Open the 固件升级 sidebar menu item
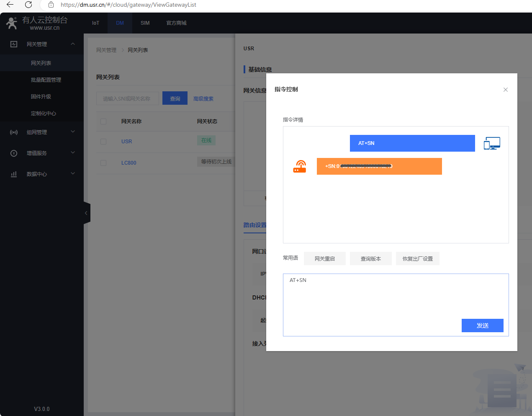Viewport: 532px width, 416px height. click(x=41, y=97)
